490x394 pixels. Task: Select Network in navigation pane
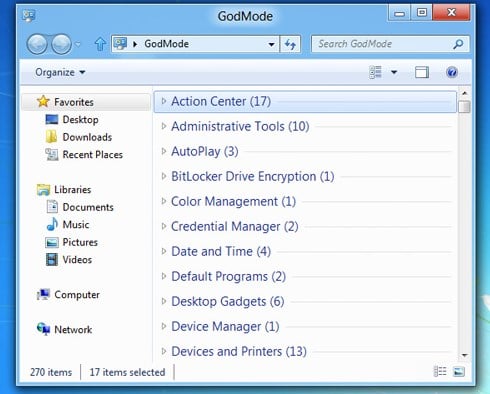(x=73, y=330)
